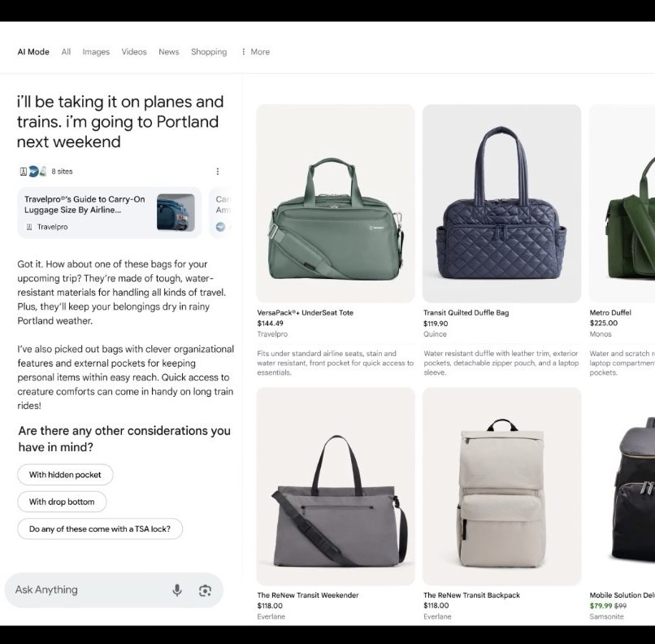Click the three-dot sources options icon
The height and width of the screenshot is (644, 655).
tap(217, 172)
